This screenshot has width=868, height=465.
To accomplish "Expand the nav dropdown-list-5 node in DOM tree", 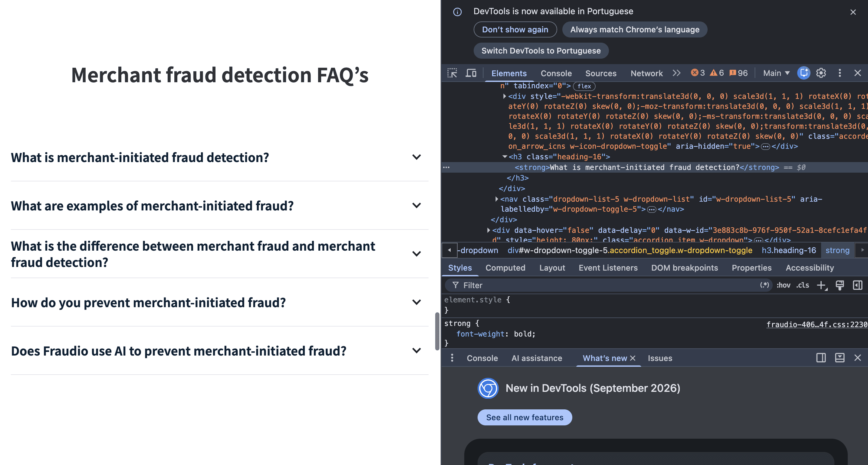I will 497,199.
